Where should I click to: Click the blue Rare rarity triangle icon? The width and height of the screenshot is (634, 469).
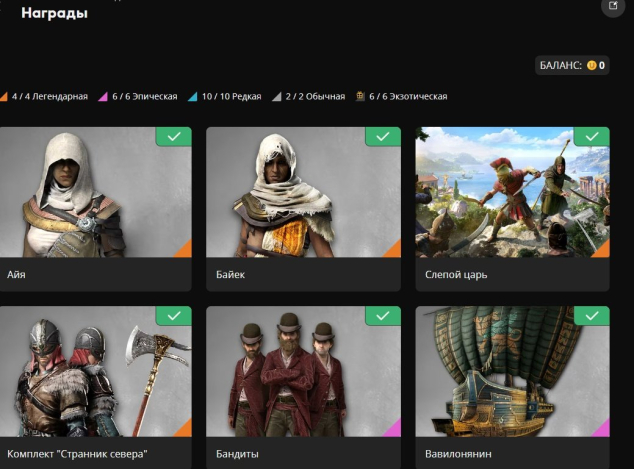click(x=192, y=97)
